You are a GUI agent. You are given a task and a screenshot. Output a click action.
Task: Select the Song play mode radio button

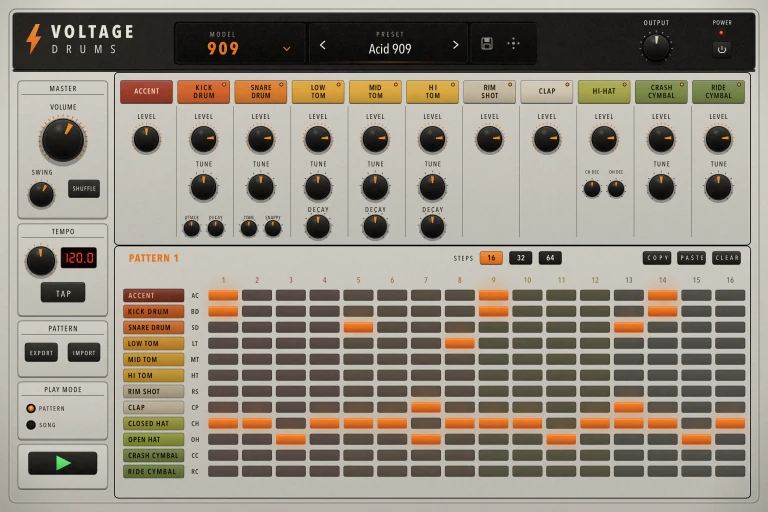click(31, 425)
